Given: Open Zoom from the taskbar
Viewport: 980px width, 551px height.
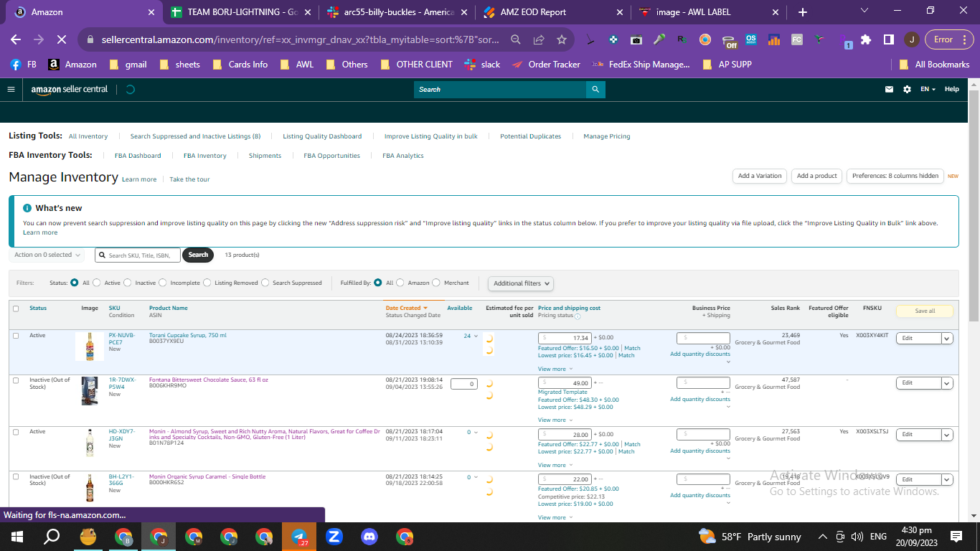Looking at the screenshot, I should click(334, 537).
